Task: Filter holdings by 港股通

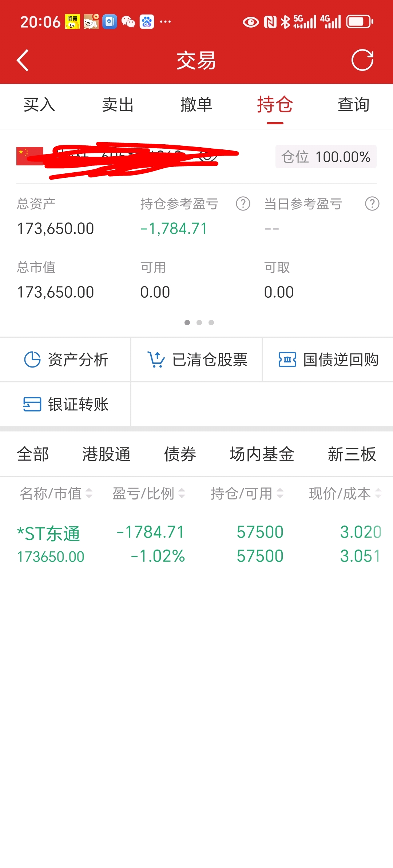Action: point(106,454)
